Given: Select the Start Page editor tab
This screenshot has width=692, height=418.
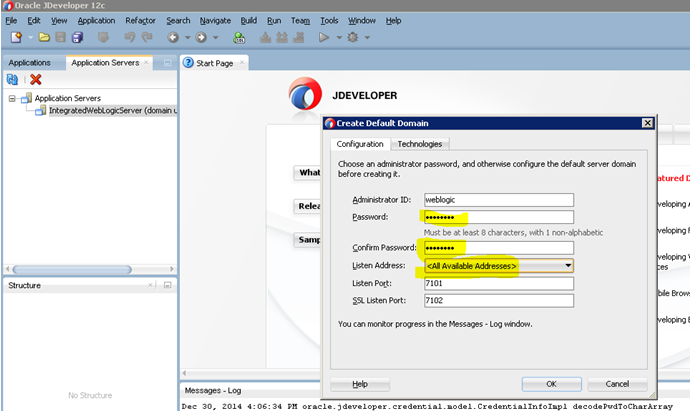Looking at the screenshot, I should [x=214, y=63].
